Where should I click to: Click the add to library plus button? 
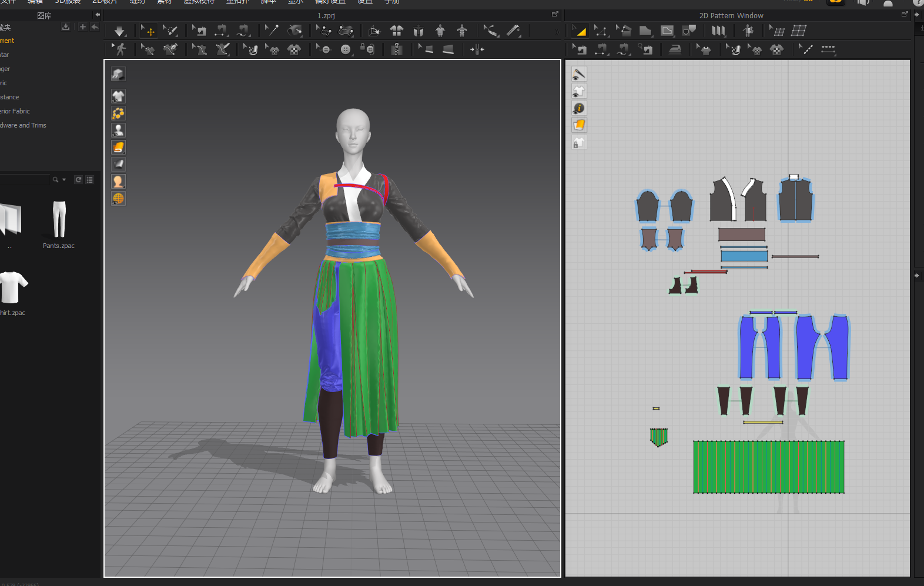click(x=82, y=27)
